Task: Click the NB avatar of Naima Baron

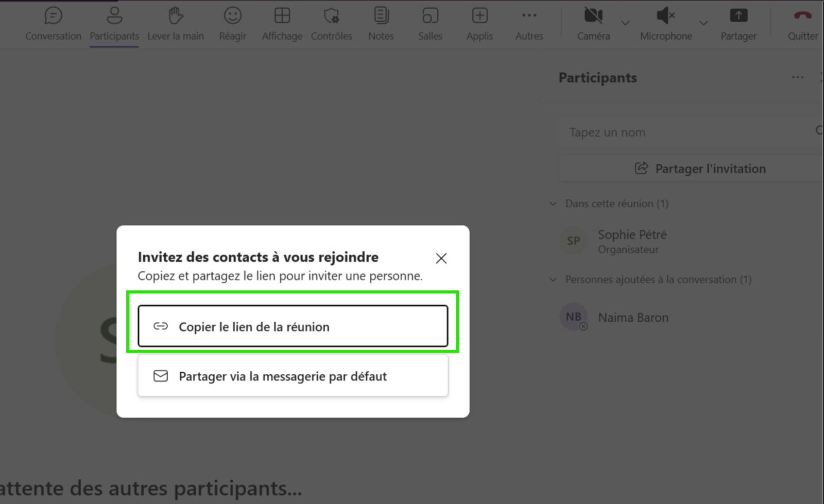Action: (x=573, y=317)
